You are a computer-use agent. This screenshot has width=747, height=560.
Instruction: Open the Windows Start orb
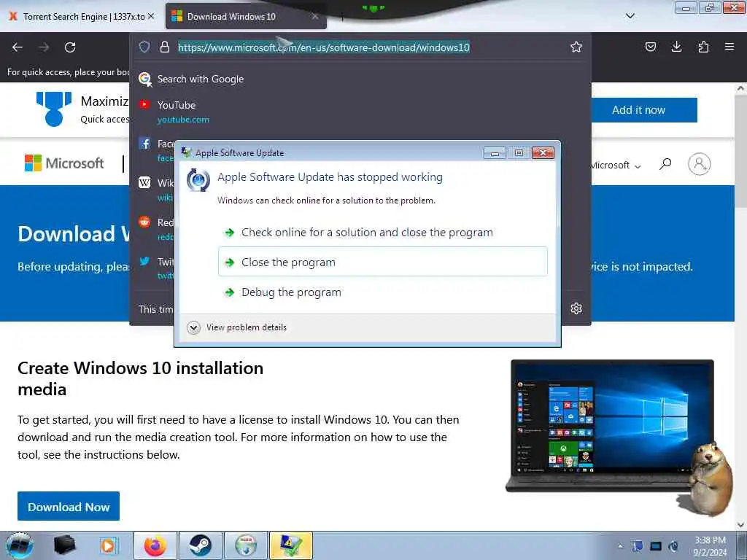point(20,545)
